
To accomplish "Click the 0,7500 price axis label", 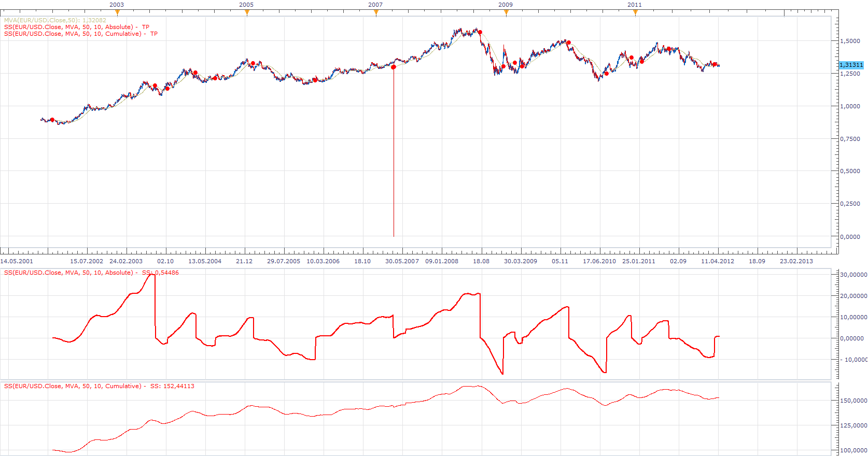I will point(850,139).
